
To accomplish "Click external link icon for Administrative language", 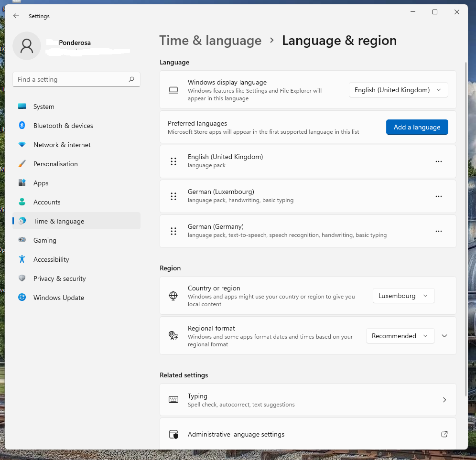I will (x=444, y=434).
